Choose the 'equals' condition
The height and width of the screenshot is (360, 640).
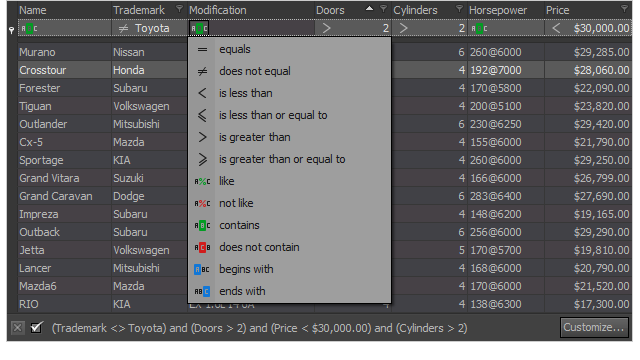(289, 49)
